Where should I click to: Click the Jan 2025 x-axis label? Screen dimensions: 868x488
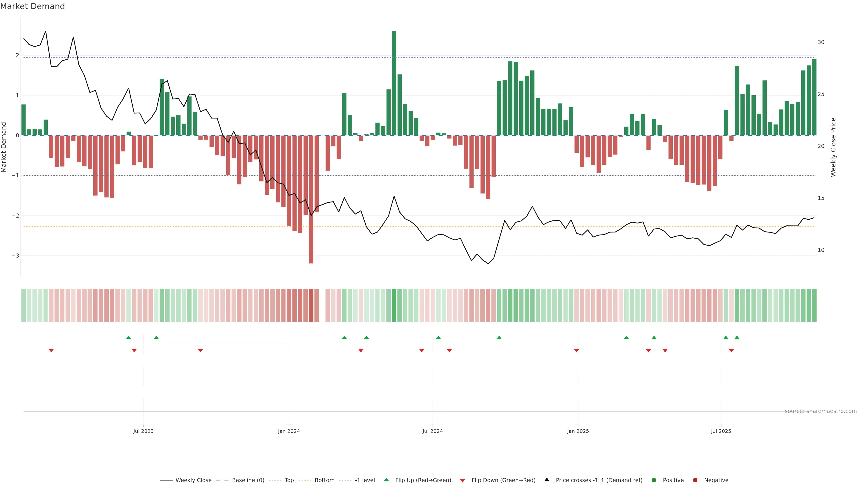coord(578,431)
